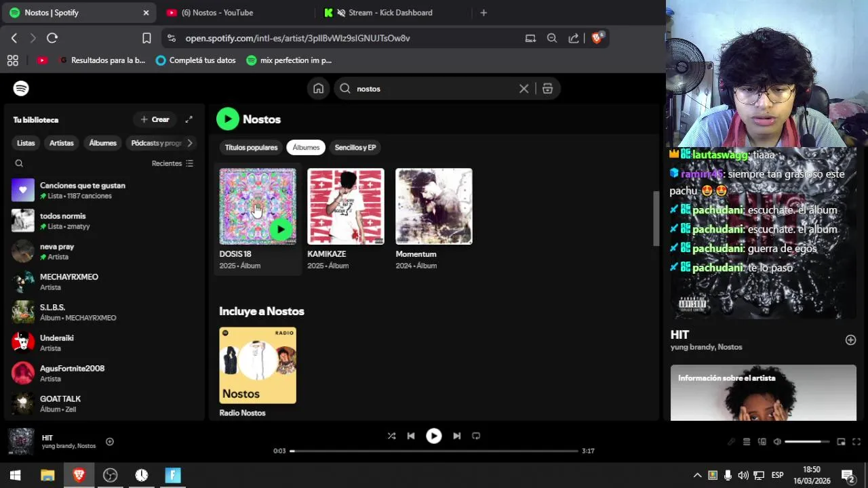Select the Álbumes discography tab

tap(306, 147)
